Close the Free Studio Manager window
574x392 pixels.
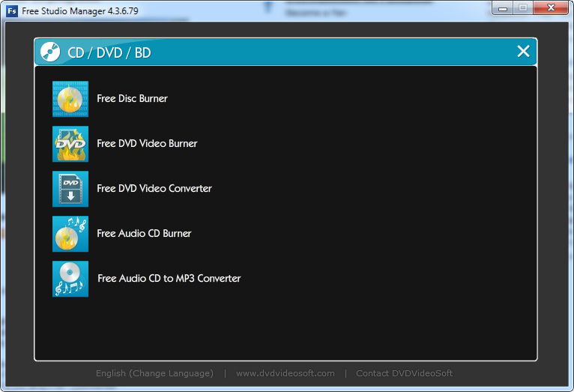551,8
